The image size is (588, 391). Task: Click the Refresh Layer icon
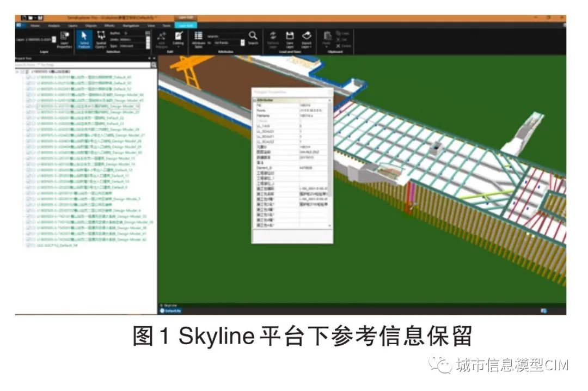point(273,37)
